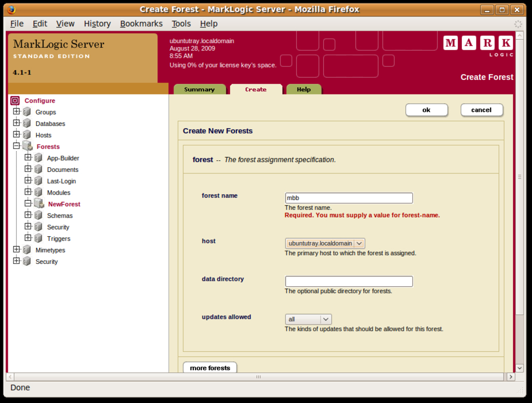Open the History menu
532x403 pixels.
[x=97, y=24]
